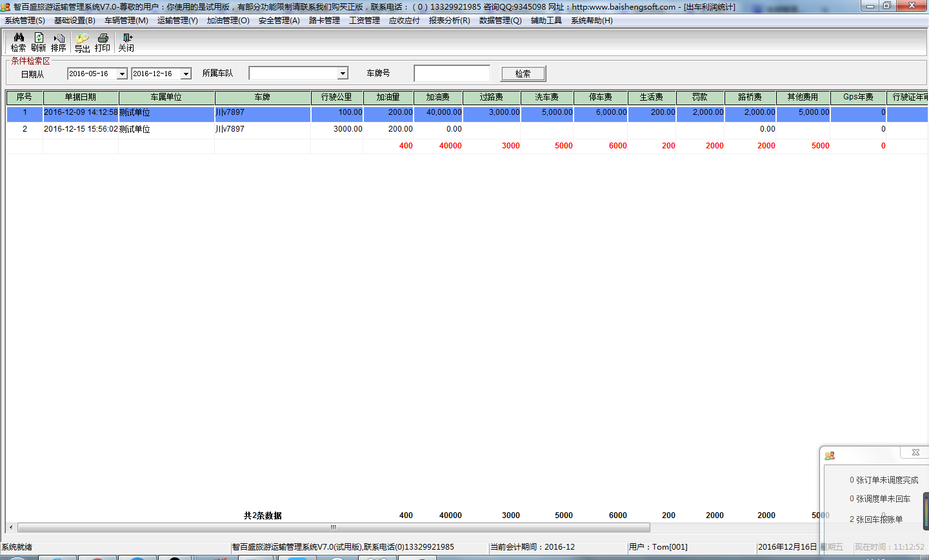
Task: Click the 其他费用 column header
Action: point(803,97)
